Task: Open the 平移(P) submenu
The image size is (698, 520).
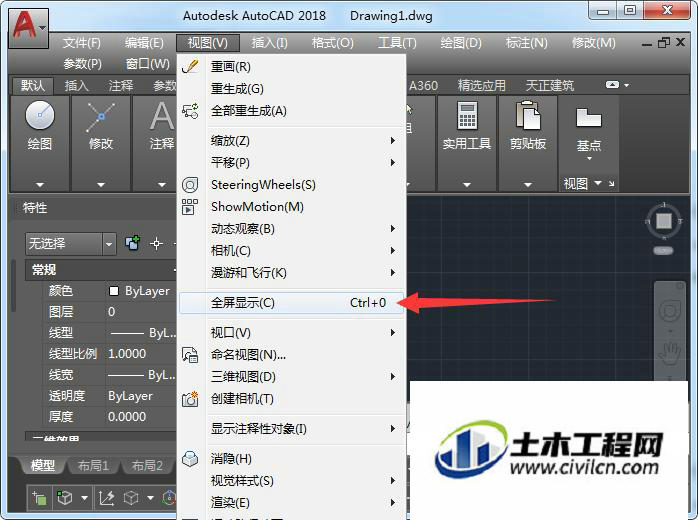Action: 292,162
